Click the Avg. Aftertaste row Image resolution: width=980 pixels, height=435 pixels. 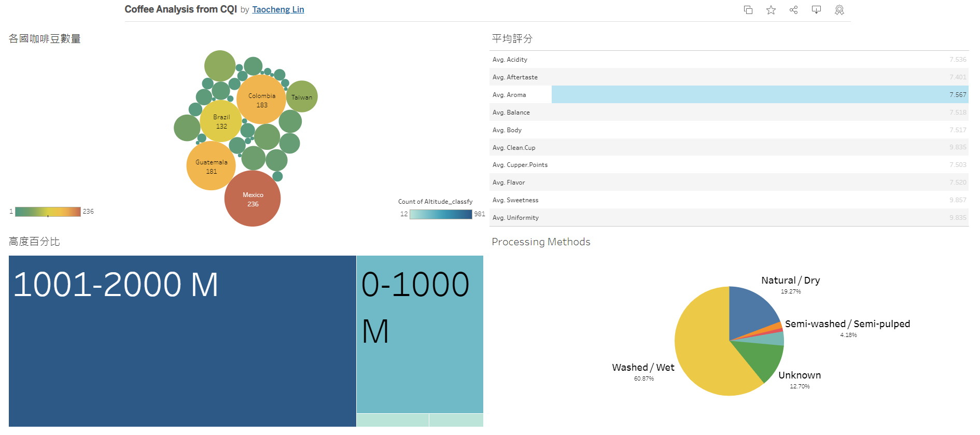729,77
